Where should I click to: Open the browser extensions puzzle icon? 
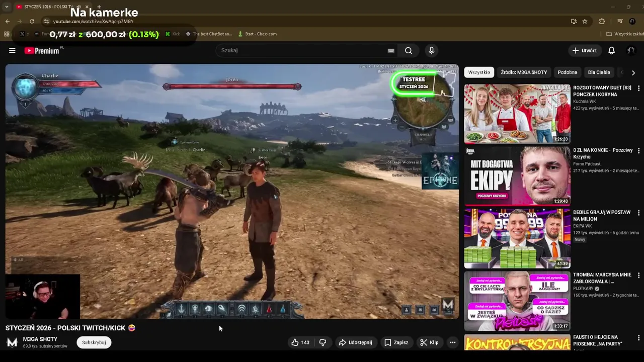pos(602,21)
